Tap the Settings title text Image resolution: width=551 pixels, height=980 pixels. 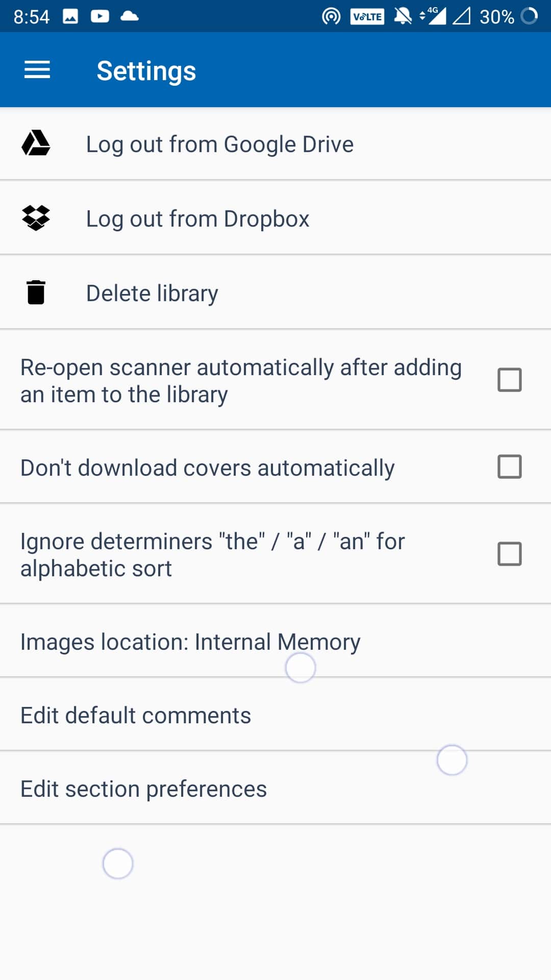click(146, 70)
